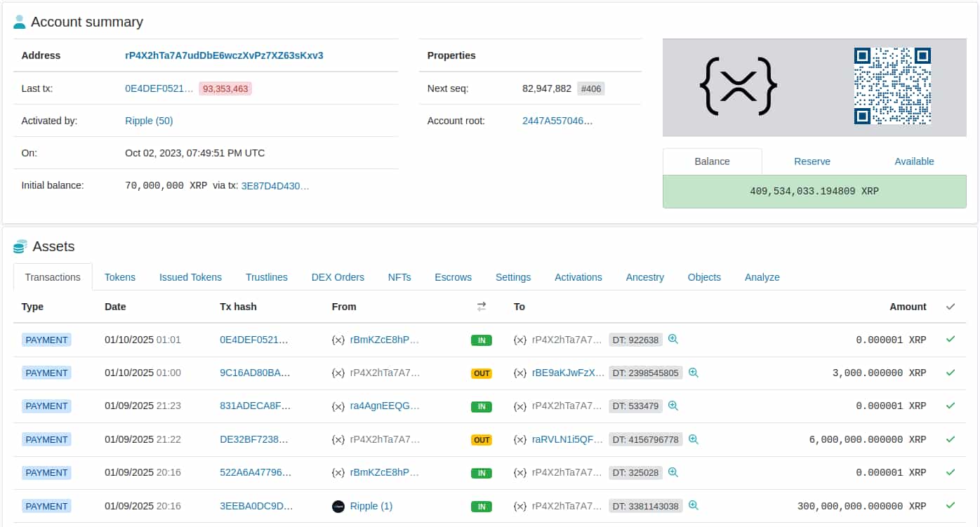This screenshot has height=527, width=980.
Task: Switch to the Tokens tab
Action: 119,277
